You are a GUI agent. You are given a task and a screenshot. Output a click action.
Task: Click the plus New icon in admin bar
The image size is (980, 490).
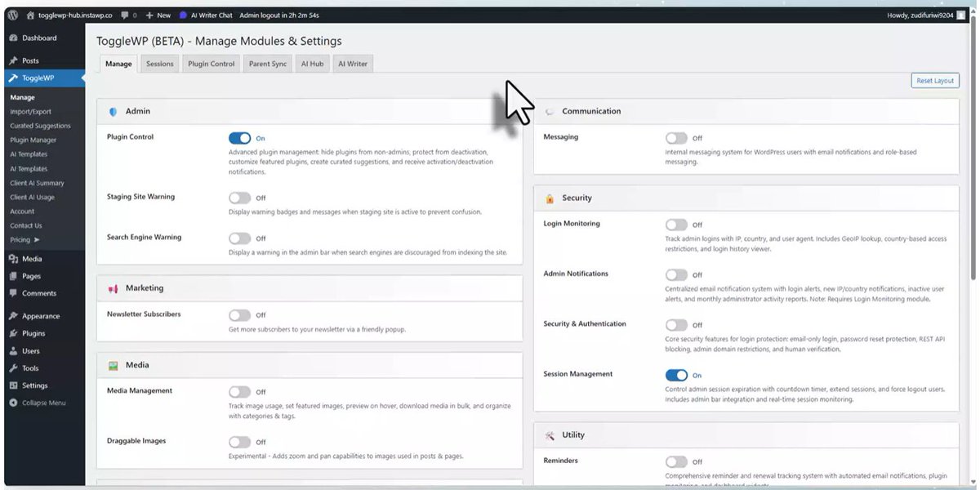[149, 15]
